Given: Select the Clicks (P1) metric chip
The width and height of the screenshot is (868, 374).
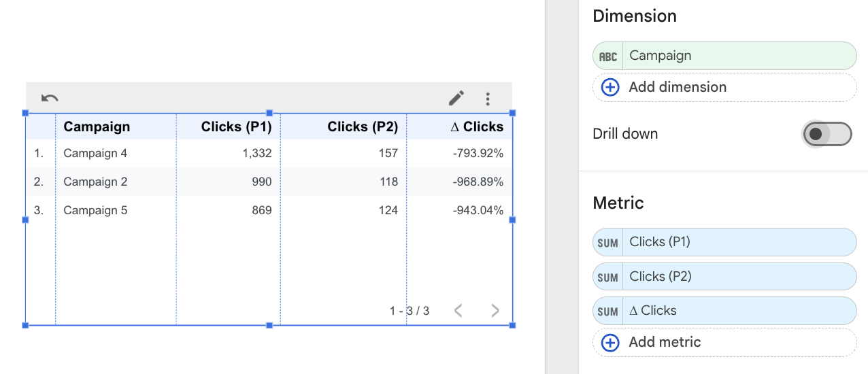Looking at the screenshot, I should [x=724, y=242].
